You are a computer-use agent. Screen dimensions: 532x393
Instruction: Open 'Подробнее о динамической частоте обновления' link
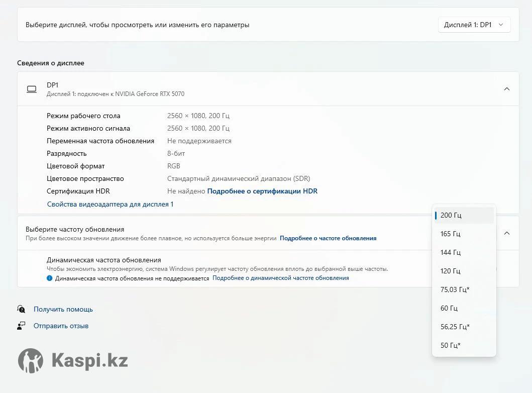(x=280, y=278)
